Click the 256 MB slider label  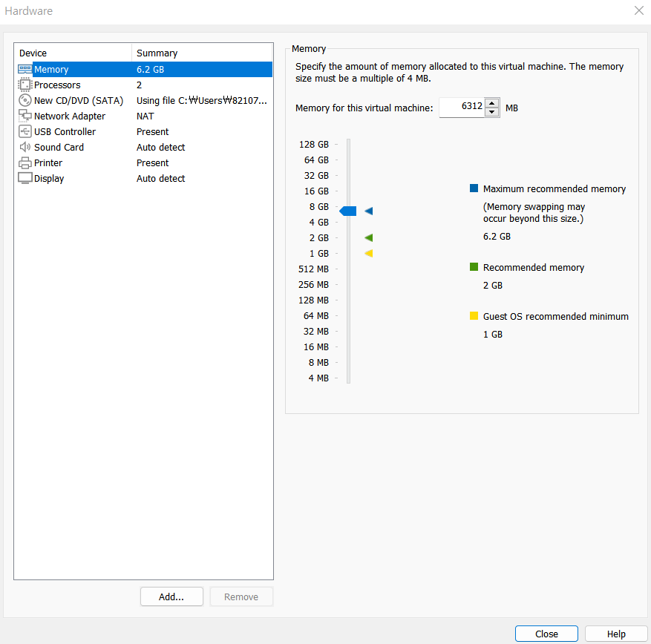pos(313,285)
